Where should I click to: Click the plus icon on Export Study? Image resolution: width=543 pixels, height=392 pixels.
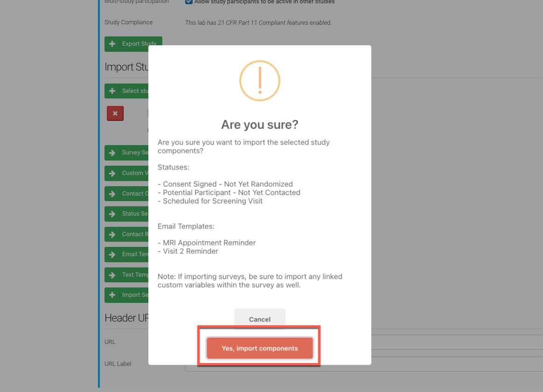tap(112, 44)
